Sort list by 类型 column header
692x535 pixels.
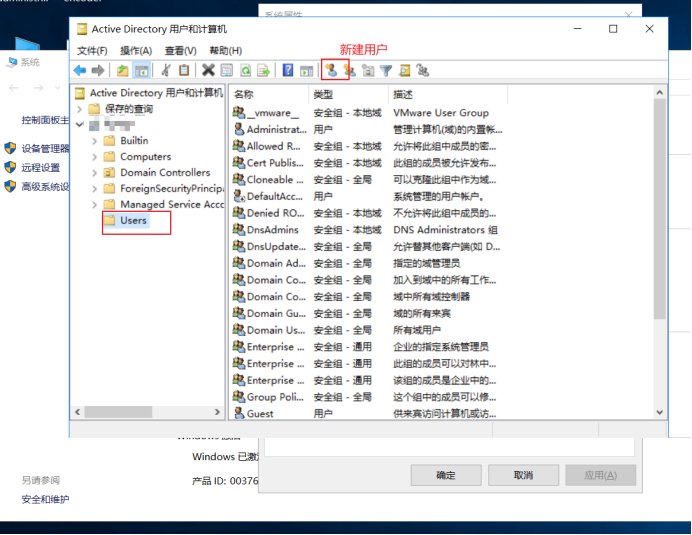click(x=348, y=94)
